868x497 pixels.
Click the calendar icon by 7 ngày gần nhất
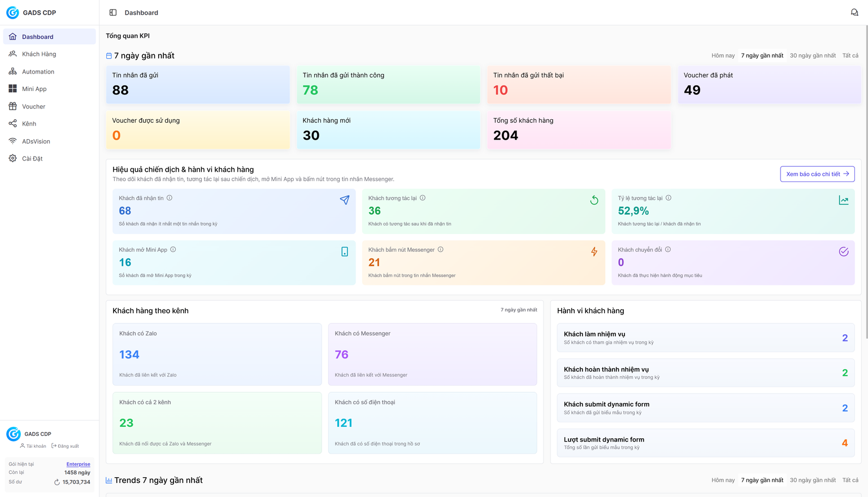tap(109, 55)
